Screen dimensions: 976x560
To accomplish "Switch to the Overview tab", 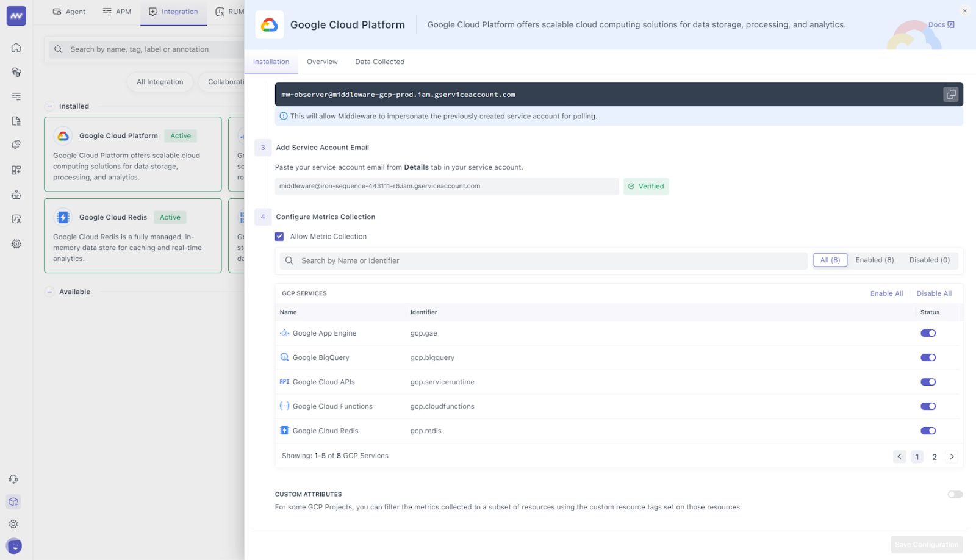I will click(x=322, y=62).
